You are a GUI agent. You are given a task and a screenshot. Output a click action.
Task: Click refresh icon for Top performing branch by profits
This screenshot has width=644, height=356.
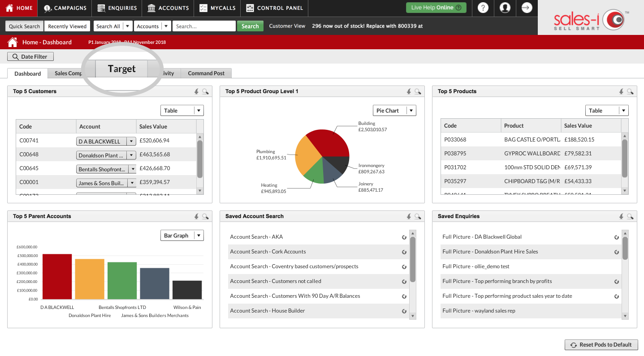617,282
